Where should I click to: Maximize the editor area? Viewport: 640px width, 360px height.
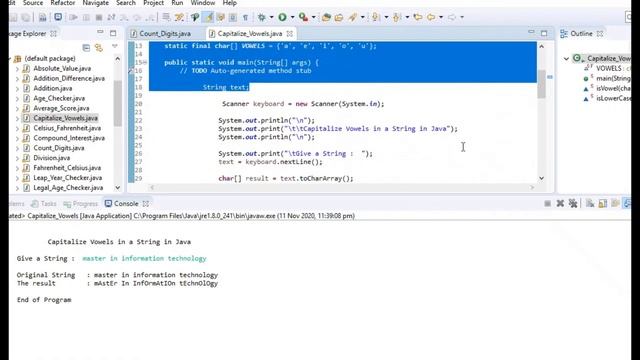[544, 33]
